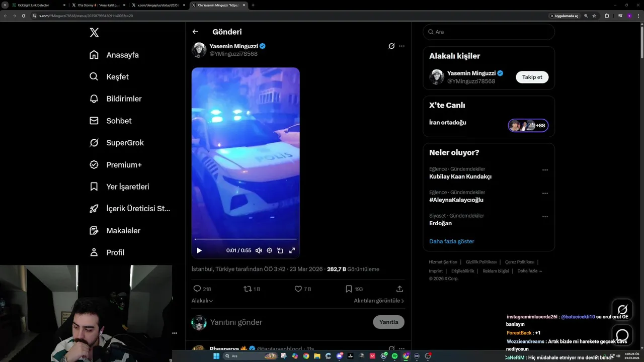Open Spotify from the taskbar
The width and height of the screenshot is (644, 362).
coord(394,356)
